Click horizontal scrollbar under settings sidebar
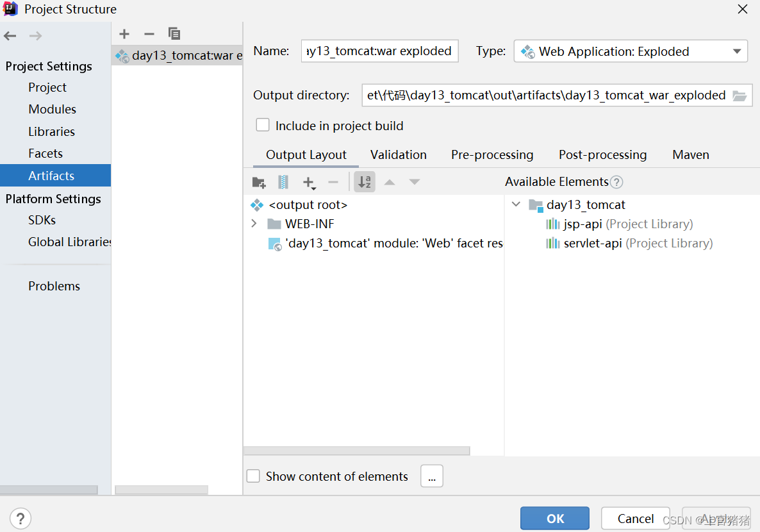 (x=49, y=490)
